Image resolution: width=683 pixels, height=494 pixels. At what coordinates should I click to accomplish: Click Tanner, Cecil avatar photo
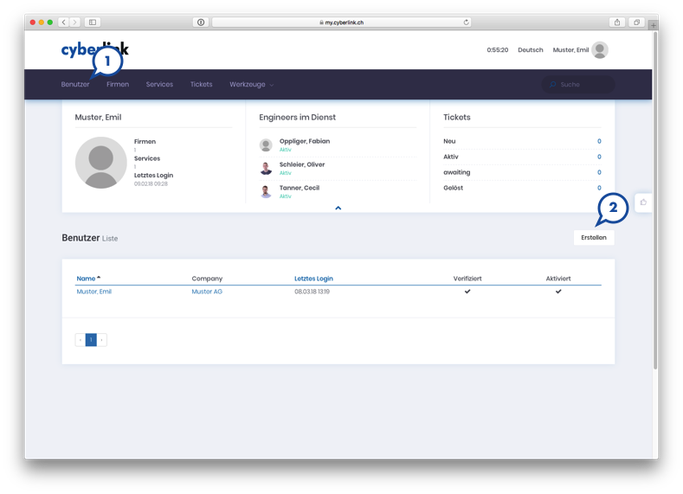(266, 192)
